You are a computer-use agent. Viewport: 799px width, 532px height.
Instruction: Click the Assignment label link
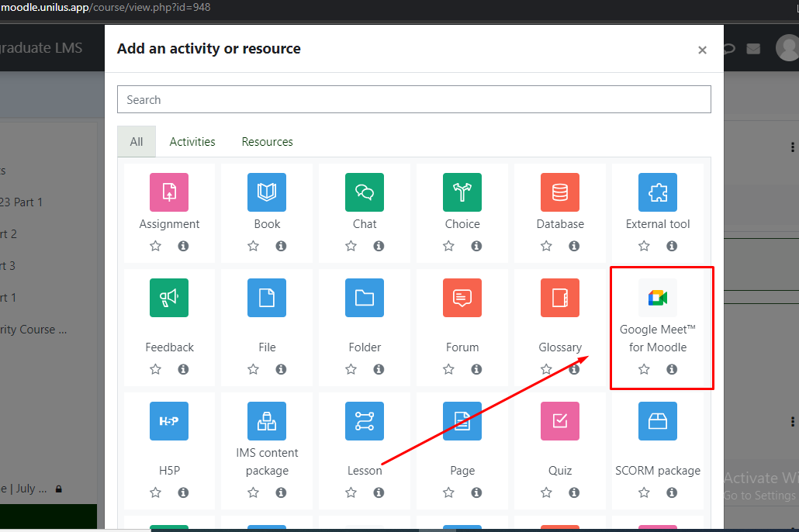point(169,224)
